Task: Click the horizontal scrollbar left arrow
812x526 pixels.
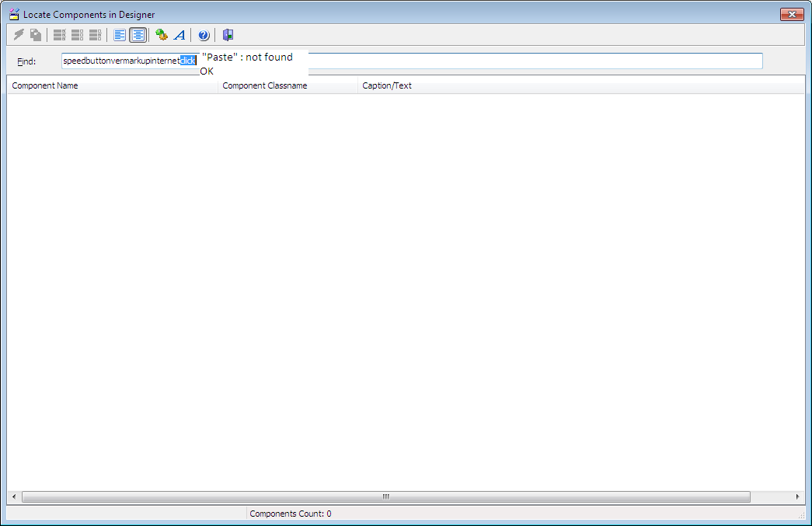Action: (x=13, y=496)
